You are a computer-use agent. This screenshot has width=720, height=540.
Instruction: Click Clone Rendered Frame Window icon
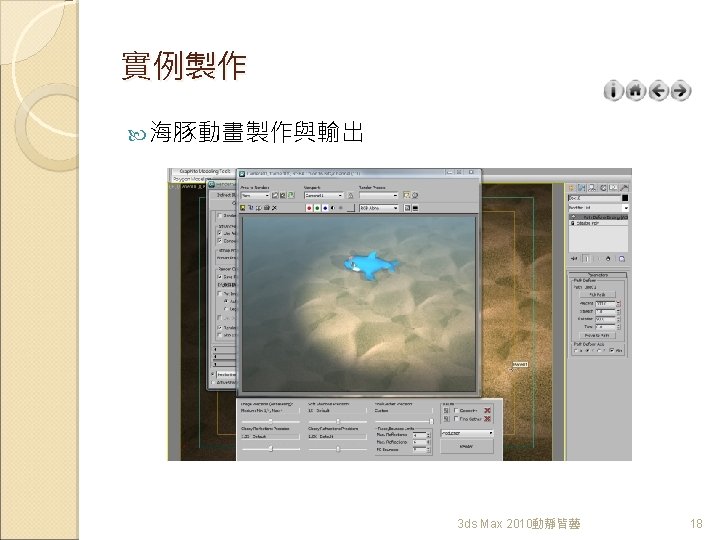click(x=259, y=208)
